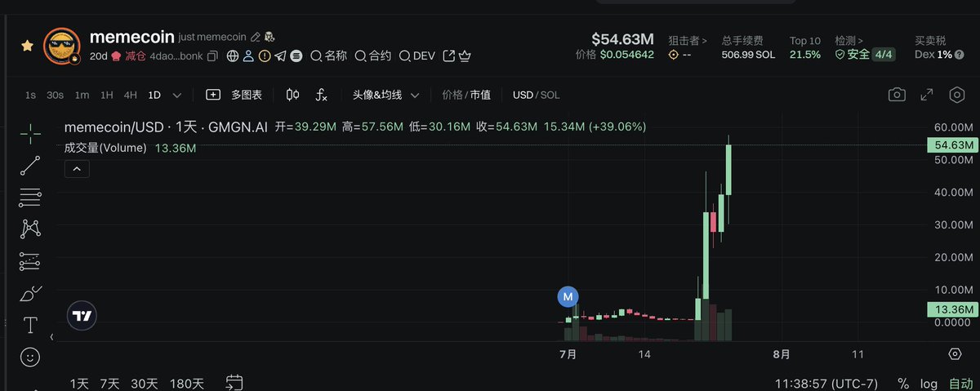Open the emoji sticker tool
The image size is (980, 391).
tap(30, 357)
